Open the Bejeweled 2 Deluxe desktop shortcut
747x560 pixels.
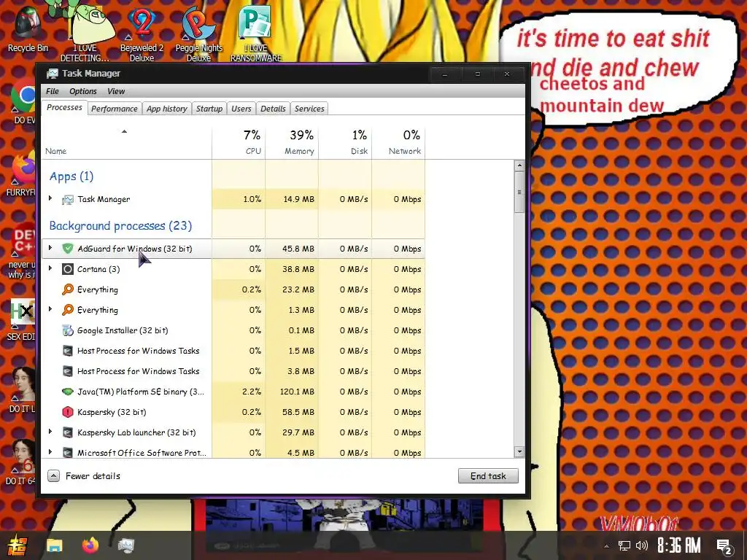click(142, 34)
